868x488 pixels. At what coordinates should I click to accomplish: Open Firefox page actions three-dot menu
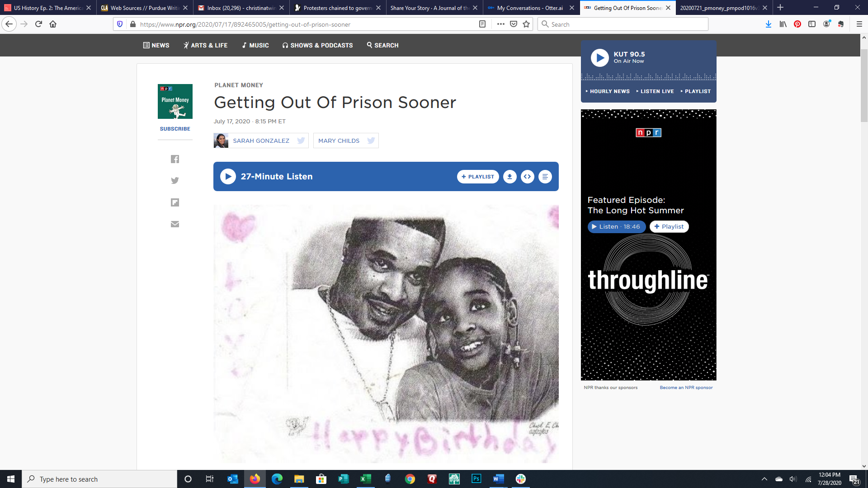point(500,24)
